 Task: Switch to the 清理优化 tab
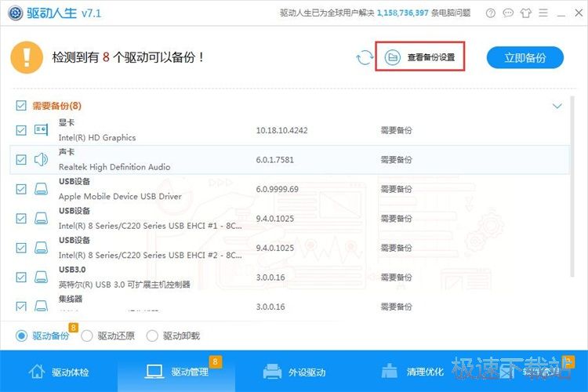(x=412, y=372)
